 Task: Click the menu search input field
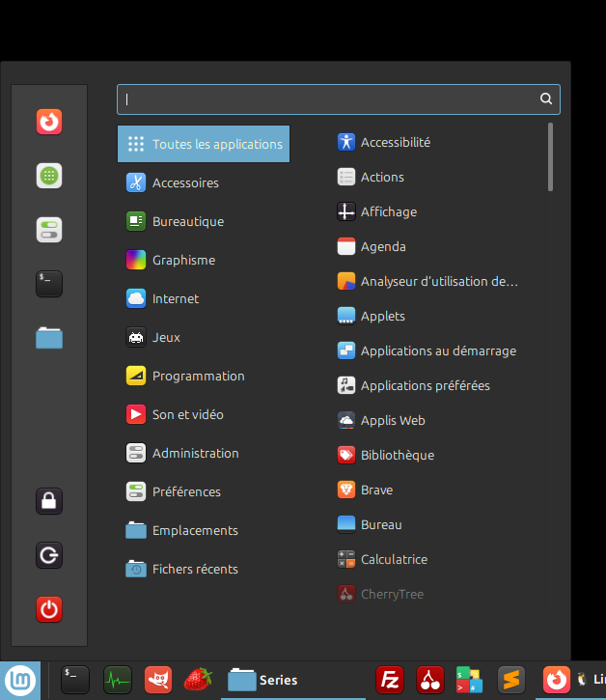click(x=328, y=99)
